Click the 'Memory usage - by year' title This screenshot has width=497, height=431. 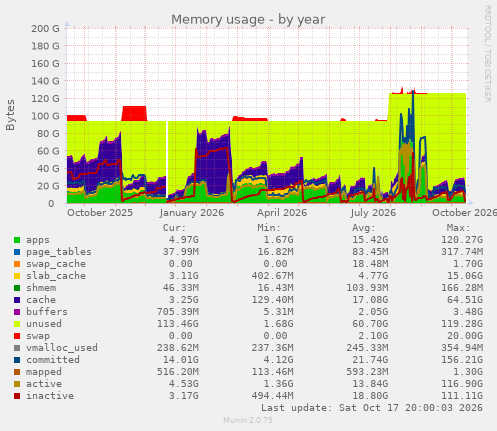248,20
